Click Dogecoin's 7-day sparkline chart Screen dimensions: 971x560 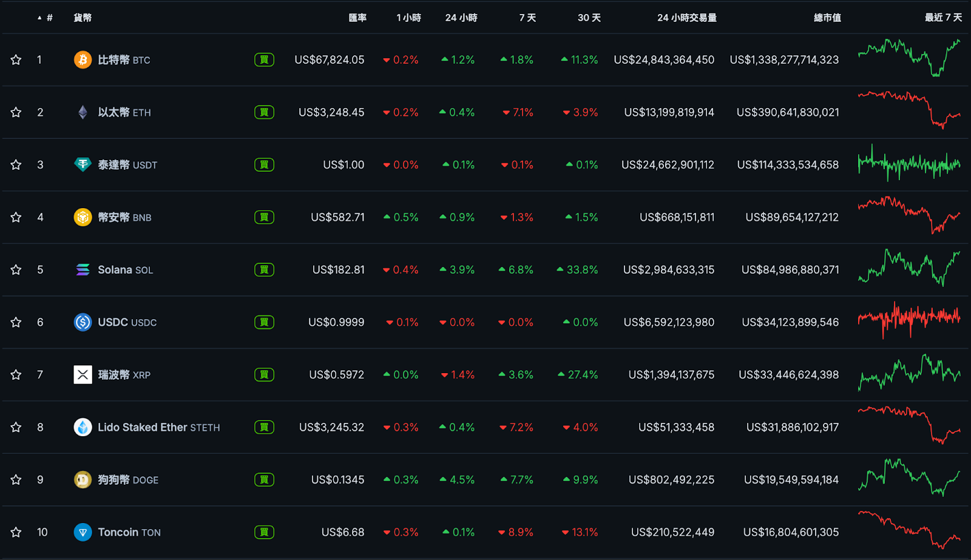coord(909,477)
